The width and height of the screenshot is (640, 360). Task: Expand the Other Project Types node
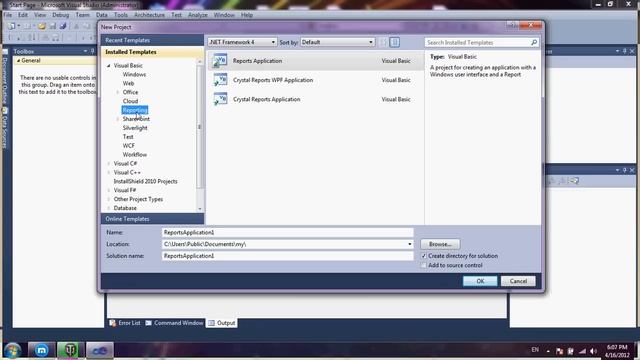[x=109, y=199]
